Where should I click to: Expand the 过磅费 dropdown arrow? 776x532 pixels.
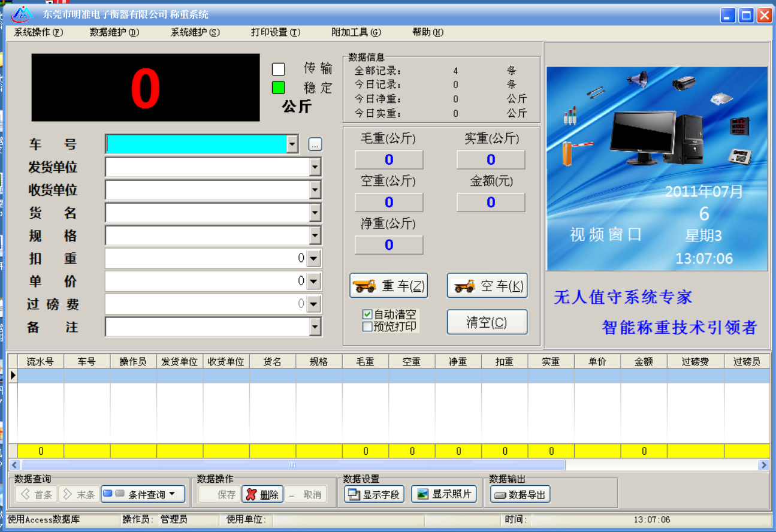click(314, 304)
